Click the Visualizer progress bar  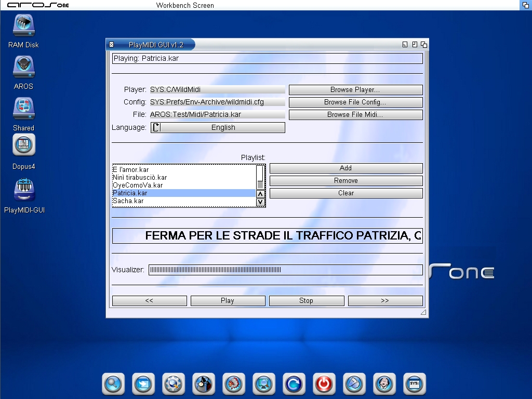coord(286,270)
